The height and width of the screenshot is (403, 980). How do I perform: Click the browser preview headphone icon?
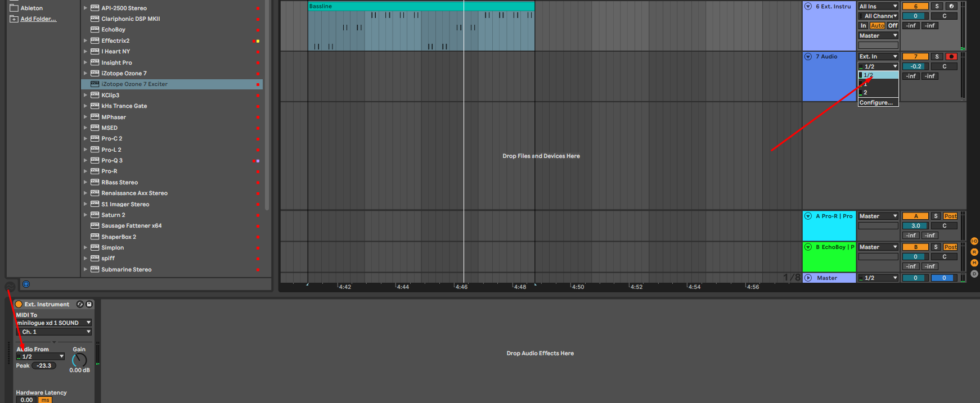(x=26, y=284)
